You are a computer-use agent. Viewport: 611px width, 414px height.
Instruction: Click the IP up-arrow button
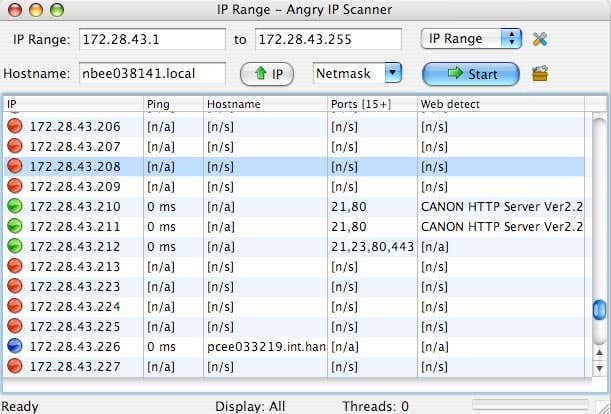click(x=266, y=73)
